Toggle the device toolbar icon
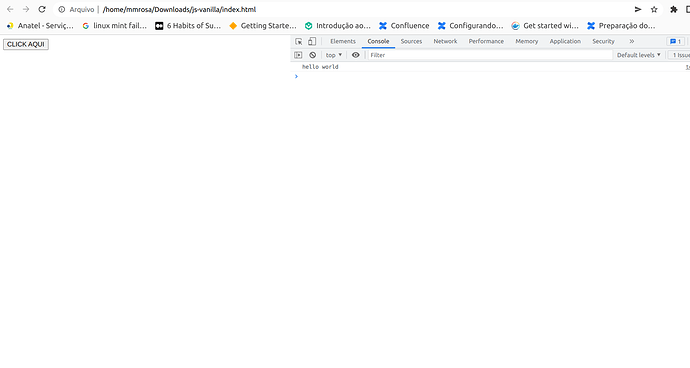 pos(312,41)
